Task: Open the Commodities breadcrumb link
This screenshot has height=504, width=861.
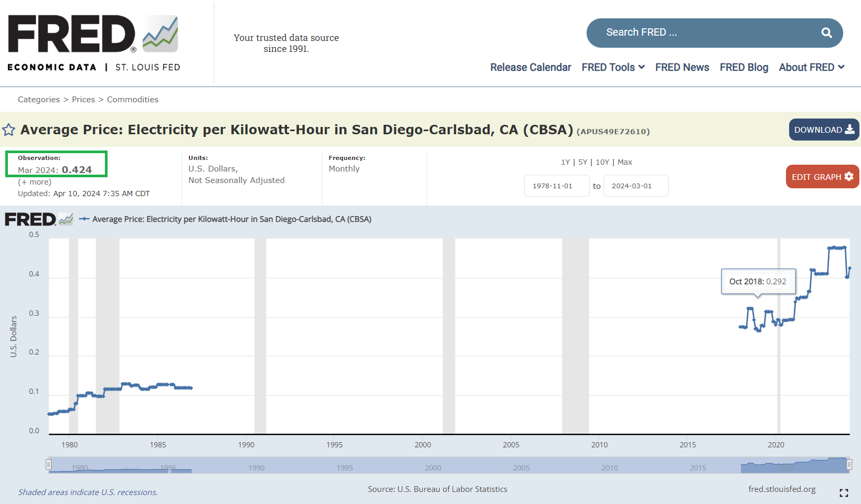Action: click(x=133, y=100)
